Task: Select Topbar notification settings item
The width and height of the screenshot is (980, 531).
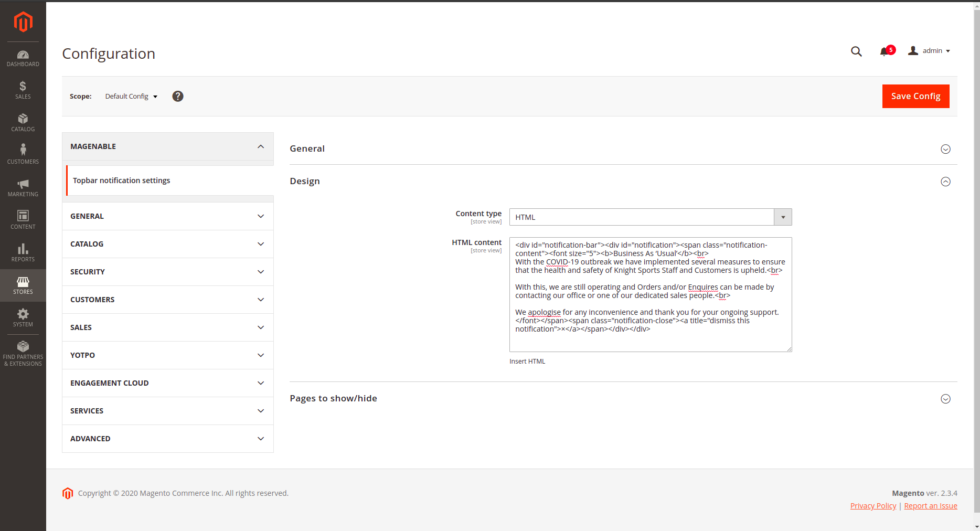Action: click(x=170, y=180)
